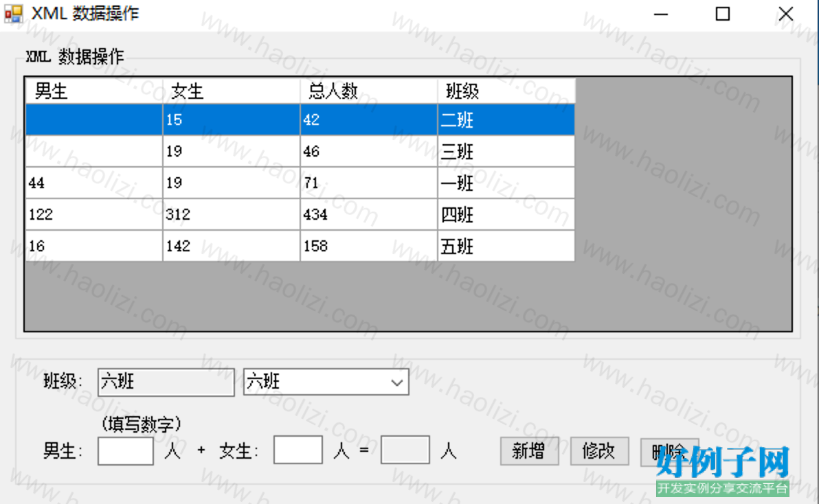Click the cell with value 46

click(x=369, y=151)
